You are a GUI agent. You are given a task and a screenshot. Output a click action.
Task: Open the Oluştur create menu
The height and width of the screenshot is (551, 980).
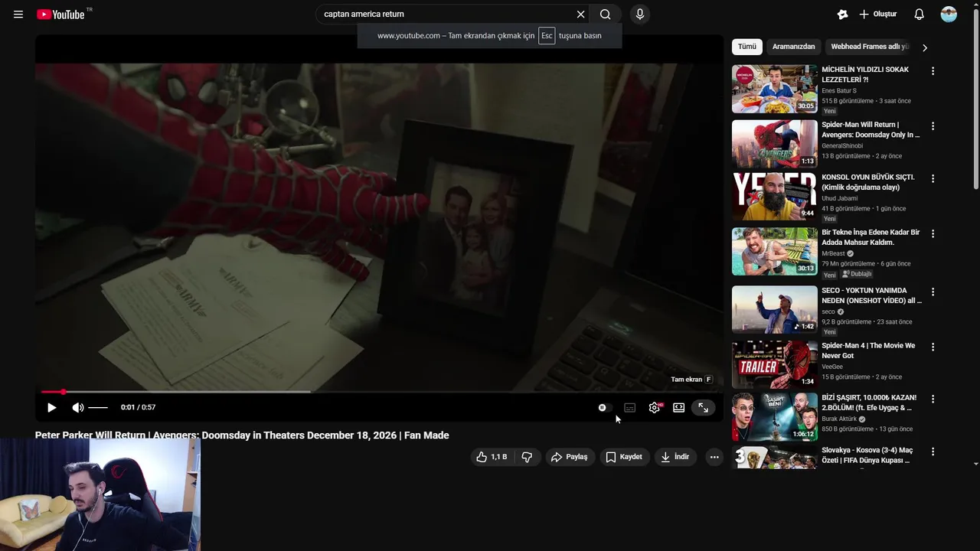(x=877, y=14)
